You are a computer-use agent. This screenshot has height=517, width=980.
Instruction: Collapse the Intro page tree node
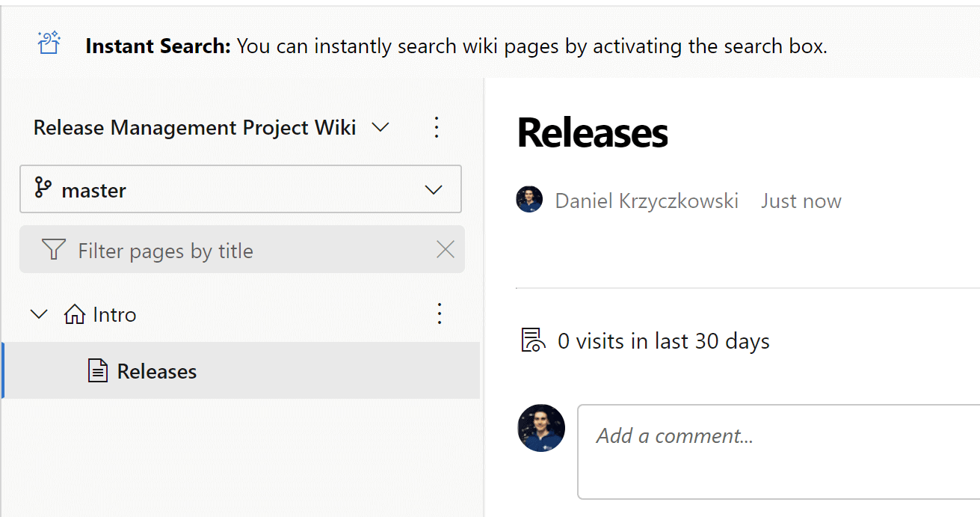click(38, 314)
